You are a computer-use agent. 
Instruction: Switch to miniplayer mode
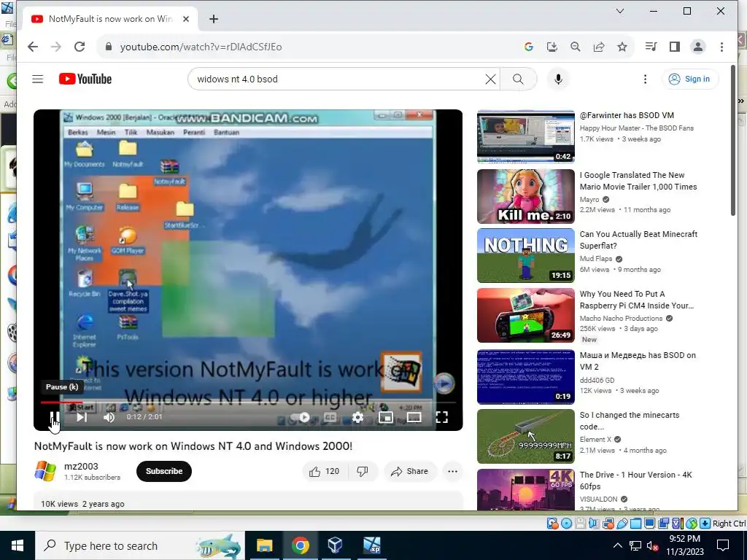coord(385,418)
